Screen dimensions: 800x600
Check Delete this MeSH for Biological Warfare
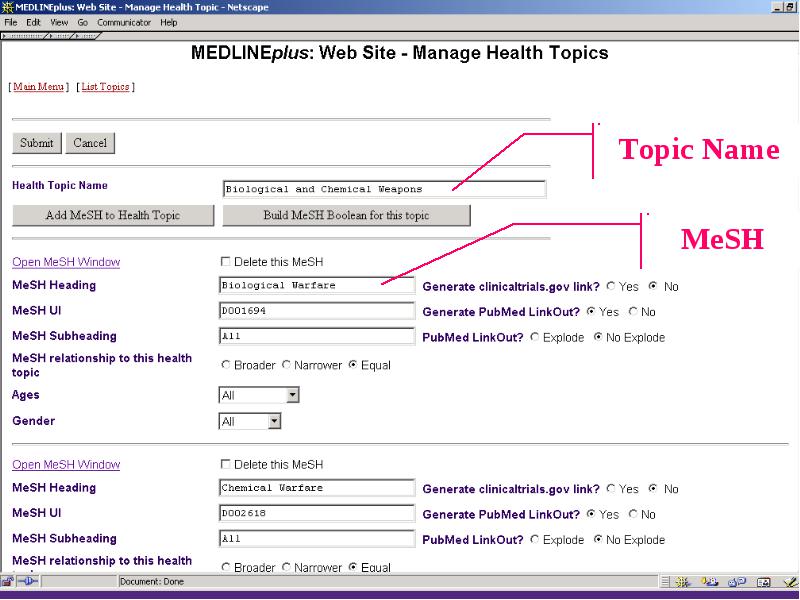(x=225, y=262)
